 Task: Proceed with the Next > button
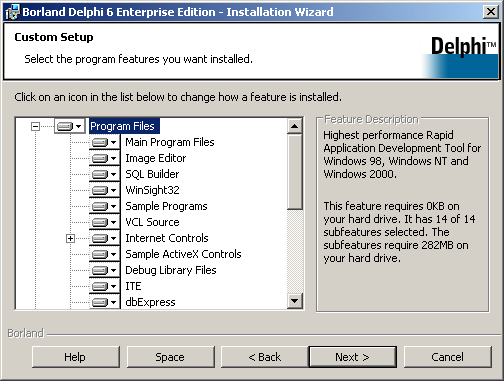pyautogui.click(x=353, y=357)
